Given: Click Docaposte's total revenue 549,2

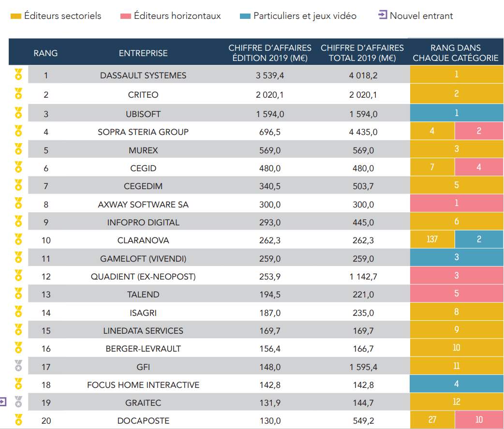Looking at the screenshot, I should click(363, 421).
